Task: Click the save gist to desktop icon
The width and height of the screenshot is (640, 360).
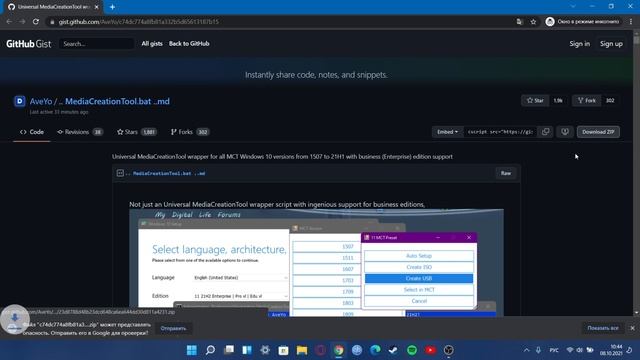Action: pyautogui.click(x=565, y=132)
